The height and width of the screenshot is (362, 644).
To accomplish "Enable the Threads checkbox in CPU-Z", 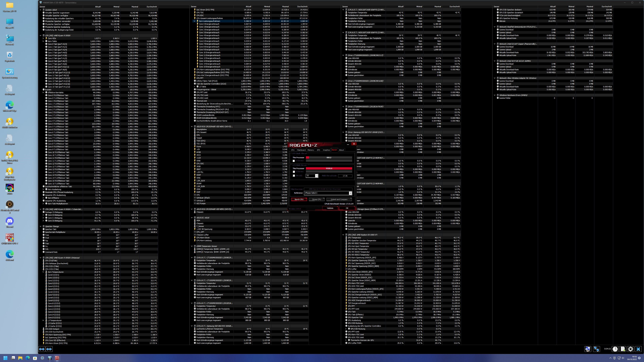I will [x=294, y=176].
